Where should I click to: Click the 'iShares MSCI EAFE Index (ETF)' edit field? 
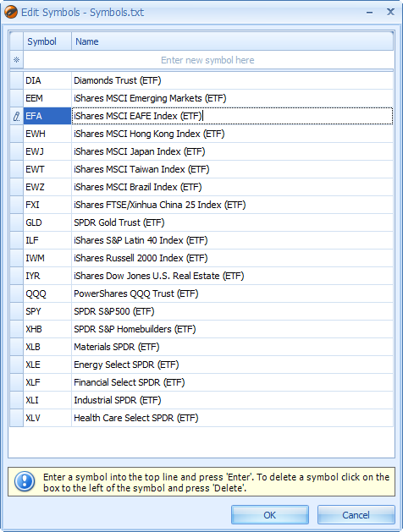coord(232,116)
